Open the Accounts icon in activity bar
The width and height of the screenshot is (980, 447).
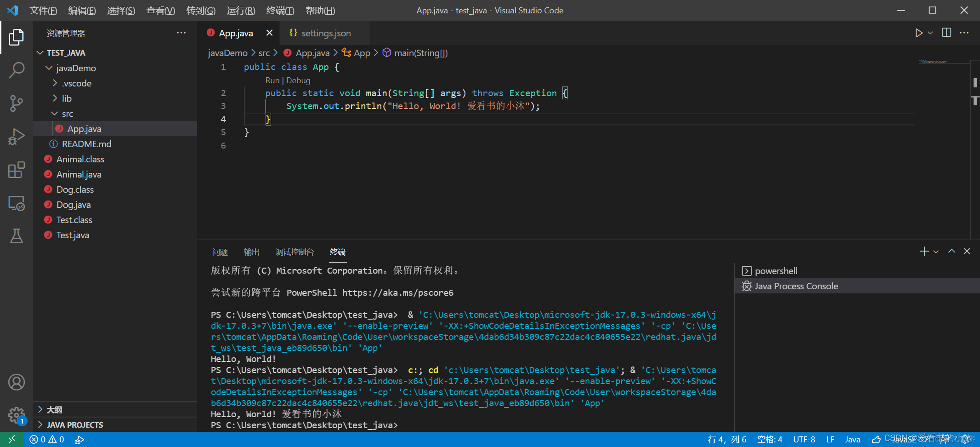click(x=17, y=382)
